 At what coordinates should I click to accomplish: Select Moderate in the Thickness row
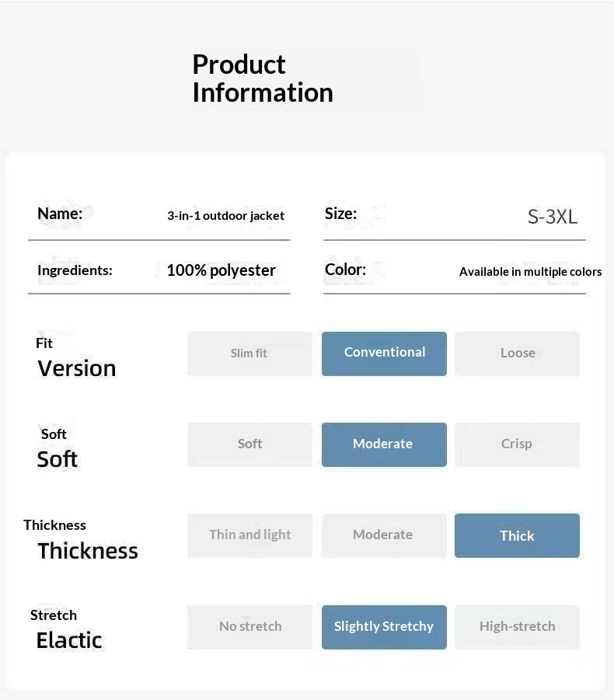point(384,535)
